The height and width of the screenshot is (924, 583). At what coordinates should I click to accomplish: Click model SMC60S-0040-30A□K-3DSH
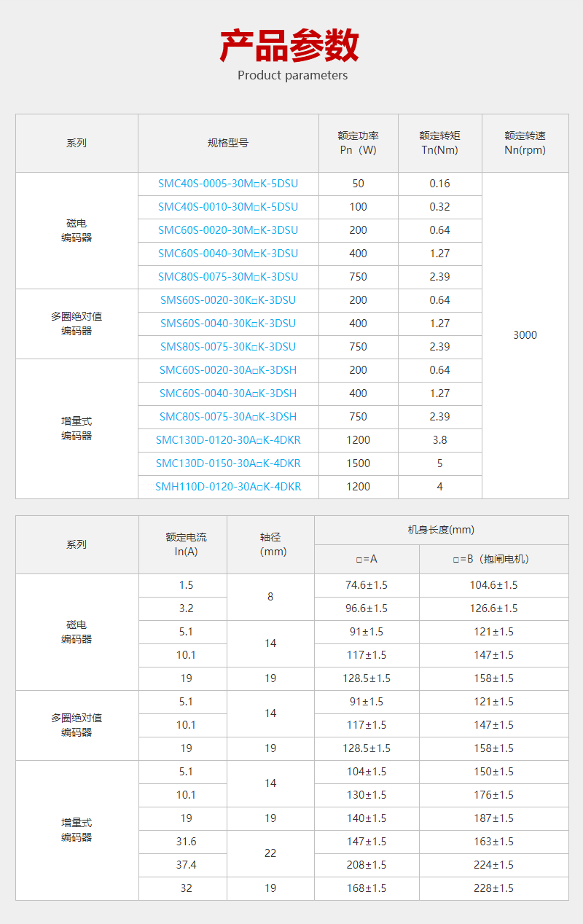click(228, 394)
